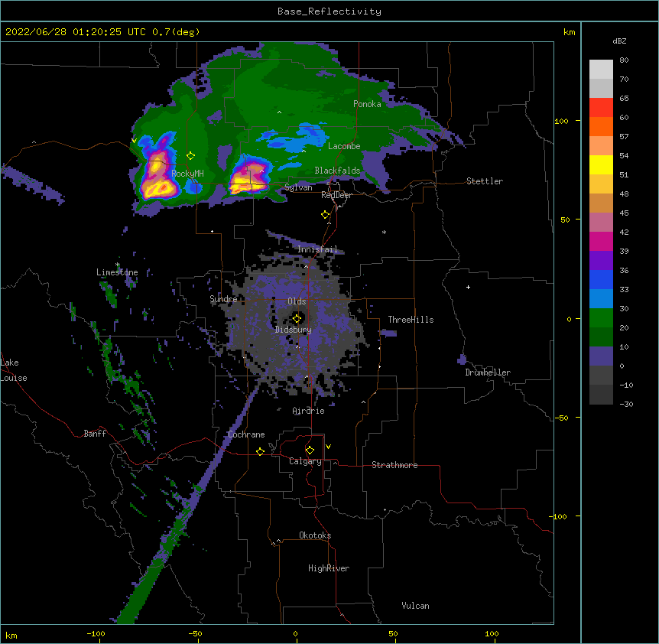Click the yellow diamond marker south of RedDeer
The height and width of the screenshot is (644, 659).
click(325, 215)
